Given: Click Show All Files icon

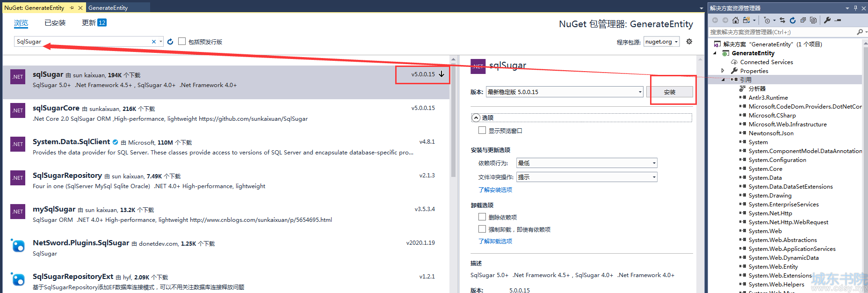Looking at the screenshot, I should [813, 20].
